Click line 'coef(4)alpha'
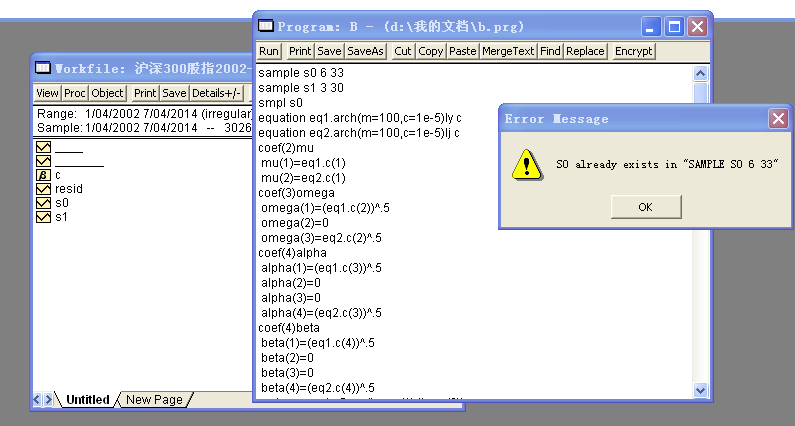The image size is (795, 426). [293, 253]
